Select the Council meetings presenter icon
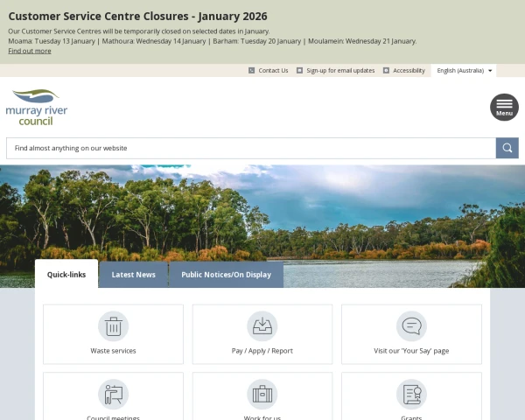Viewport: 525px width, 420px height. click(113, 395)
